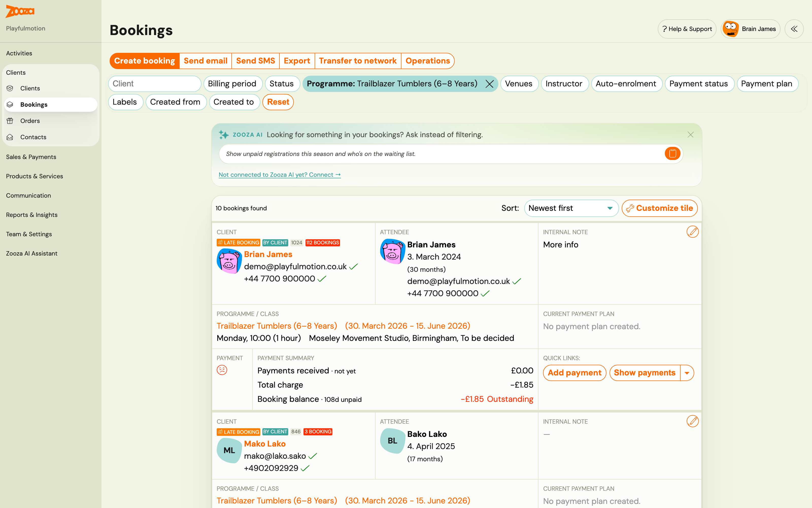Screen dimensions: 812x508
Task: Open the Sort Newest first dropdown
Action: [571, 208]
